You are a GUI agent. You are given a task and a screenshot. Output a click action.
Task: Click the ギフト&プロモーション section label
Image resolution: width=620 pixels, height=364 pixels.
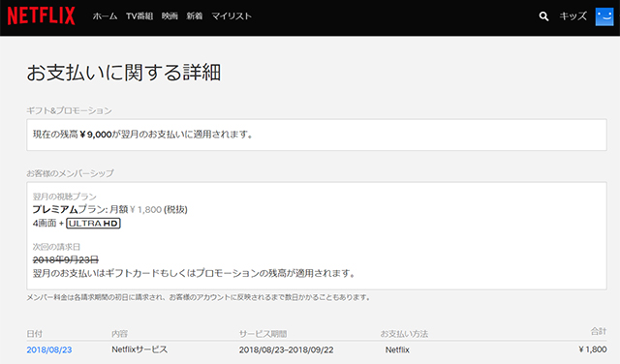pyautogui.click(x=69, y=110)
